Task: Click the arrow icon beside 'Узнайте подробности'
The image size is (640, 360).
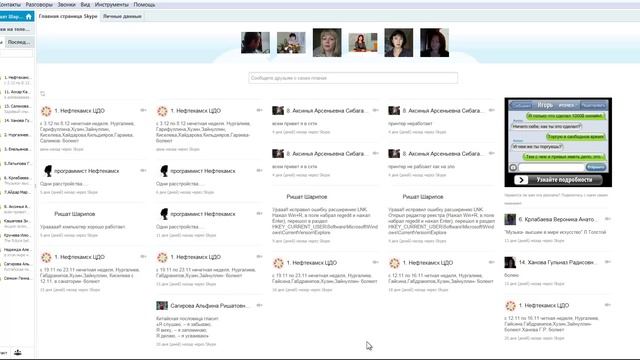Action: [x=521, y=180]
